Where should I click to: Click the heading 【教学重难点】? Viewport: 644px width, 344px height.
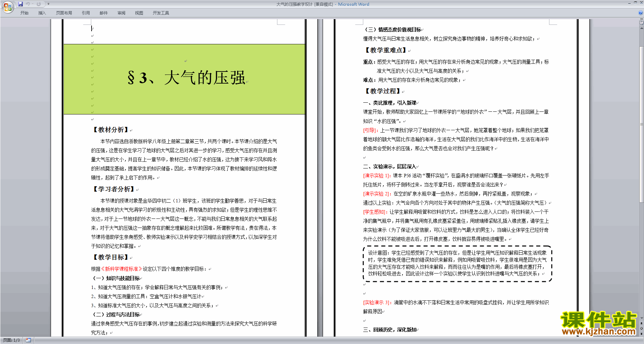click(386, 50)
